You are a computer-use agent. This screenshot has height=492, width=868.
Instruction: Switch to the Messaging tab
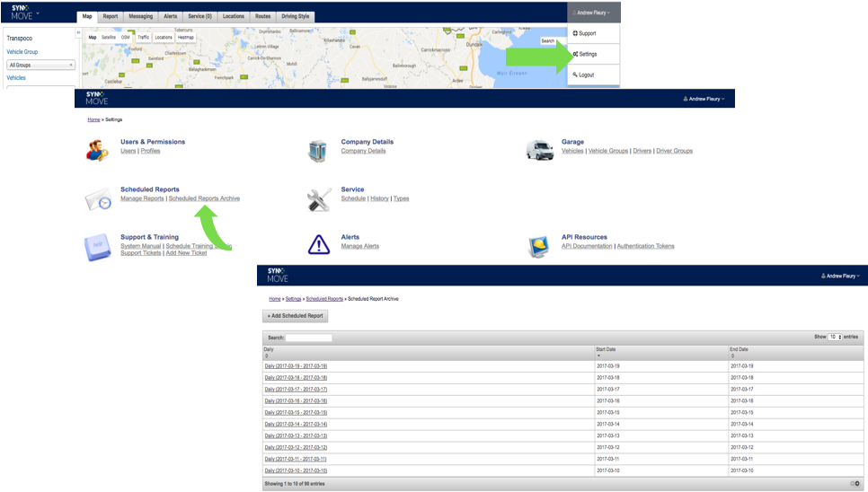(140, 16)
